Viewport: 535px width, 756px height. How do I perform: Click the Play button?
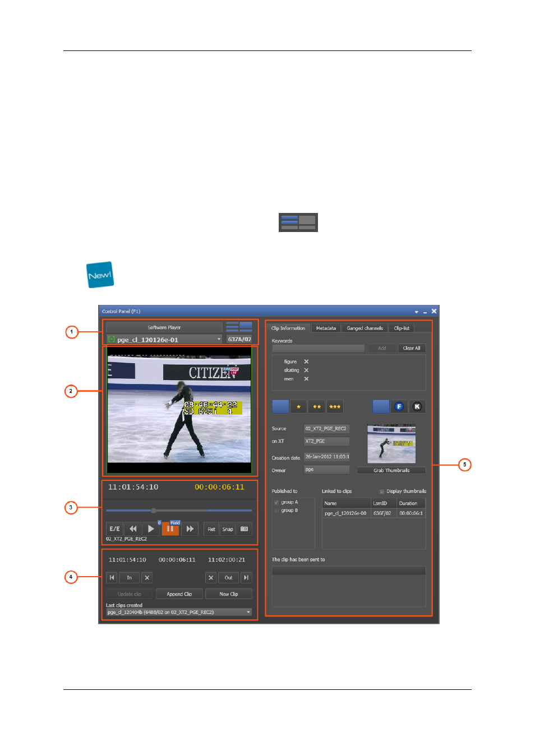click(151, 528)
